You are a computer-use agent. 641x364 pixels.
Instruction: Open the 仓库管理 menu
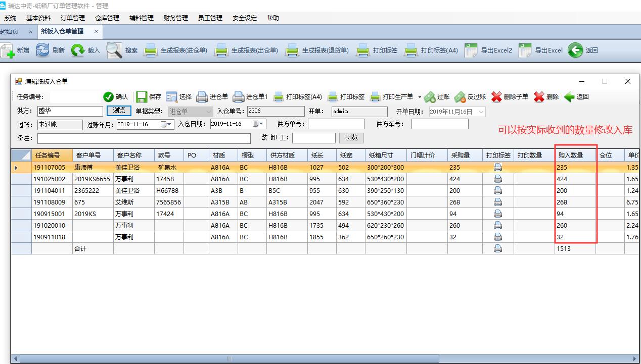(107, 18)
